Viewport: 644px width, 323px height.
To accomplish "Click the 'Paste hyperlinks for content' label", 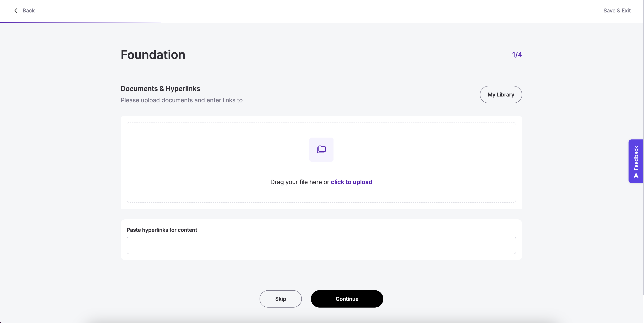I will (162, 230).
